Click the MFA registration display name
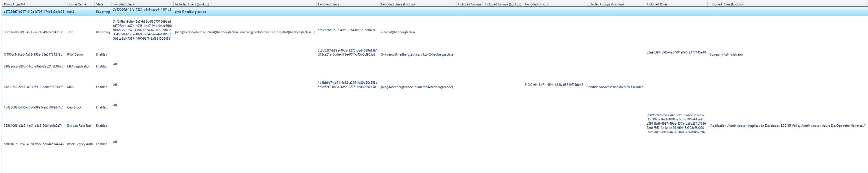Viewport: 868px width, 173px height. 78,67
